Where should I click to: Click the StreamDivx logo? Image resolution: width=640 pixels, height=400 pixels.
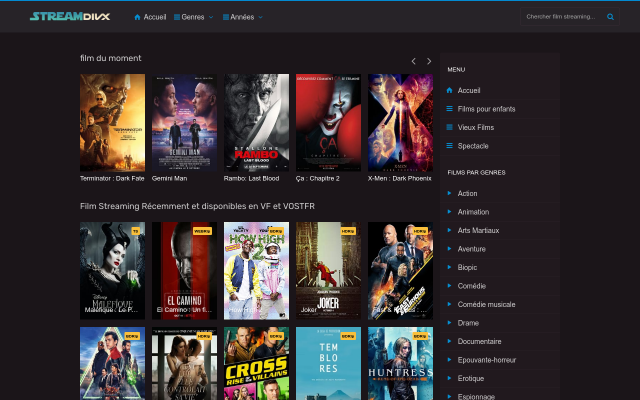(70, 16)
